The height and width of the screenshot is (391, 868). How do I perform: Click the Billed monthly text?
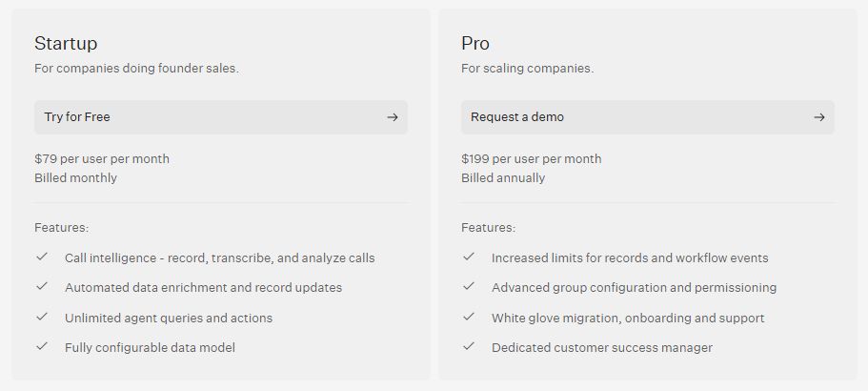click(x=75, y=177)
